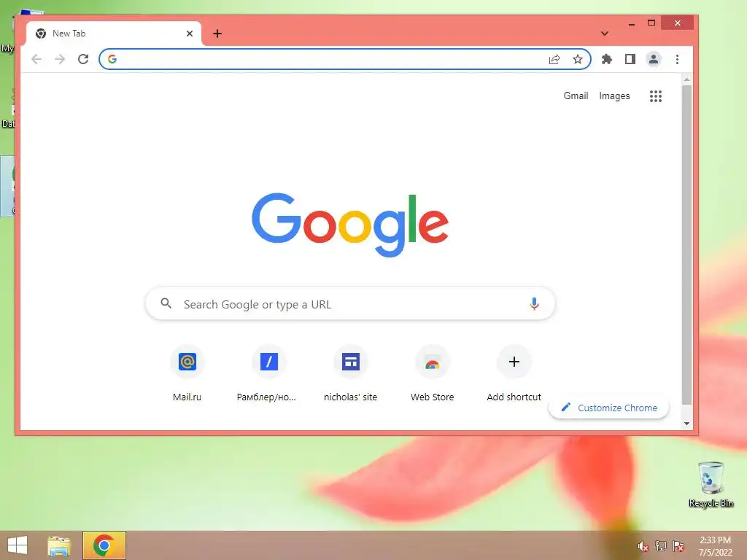Show the side panel
This screenshot has width=747, height=560.
click(x=630, y=59)
